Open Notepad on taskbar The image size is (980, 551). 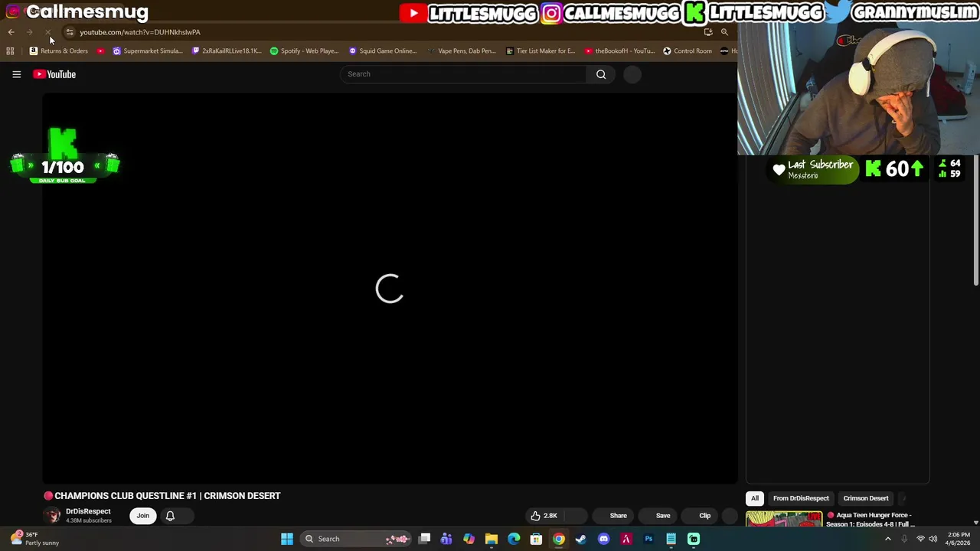[x=671, y=539]
